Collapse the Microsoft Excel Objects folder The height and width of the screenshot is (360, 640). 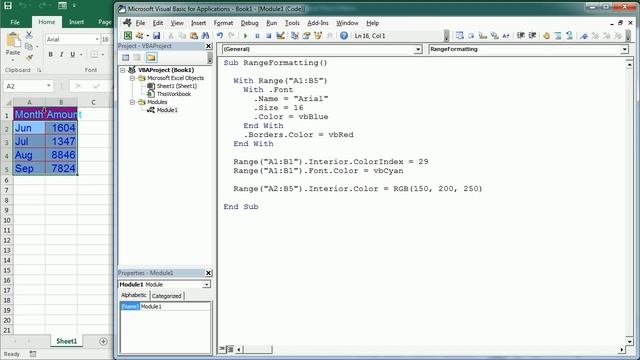point(132,78)
